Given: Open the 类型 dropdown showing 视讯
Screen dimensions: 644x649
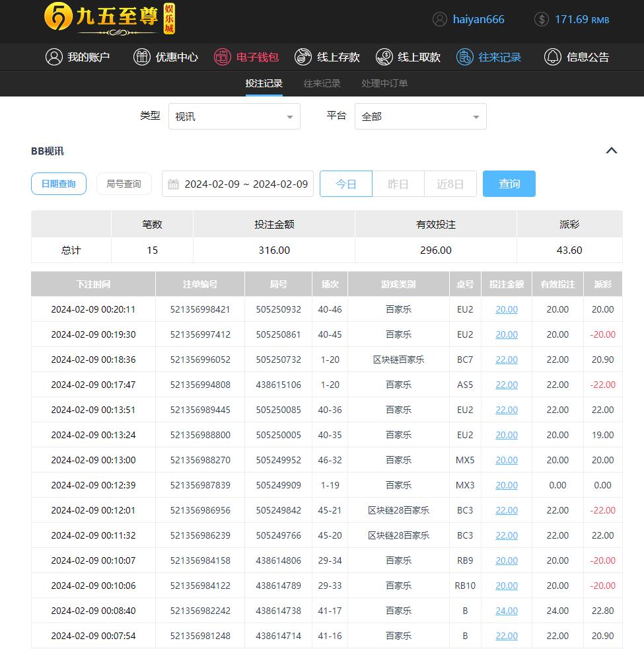Looking at the screenshot, I should point(234,116).
